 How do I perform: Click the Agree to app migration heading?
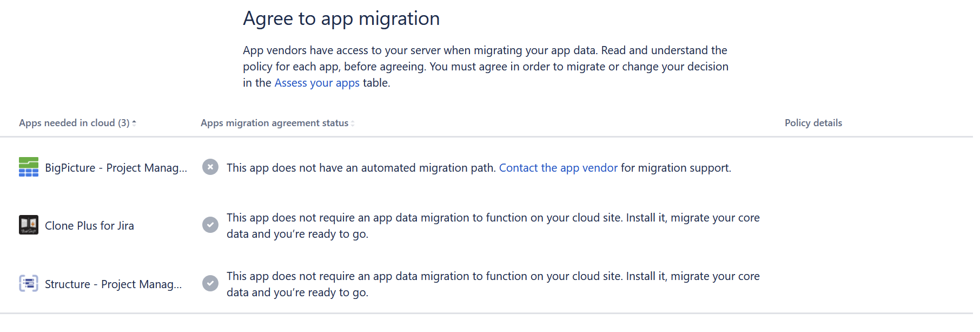(x=341, y=19)
